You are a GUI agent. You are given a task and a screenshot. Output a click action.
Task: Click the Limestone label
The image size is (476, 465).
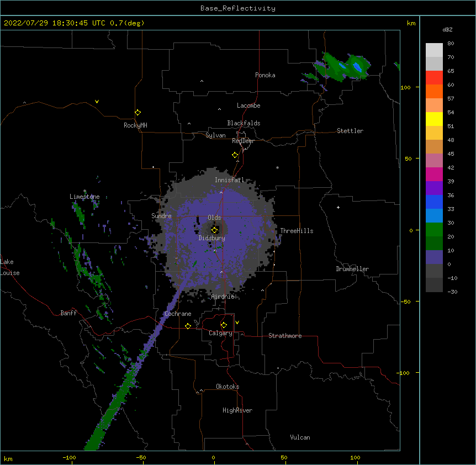[84, 197]
